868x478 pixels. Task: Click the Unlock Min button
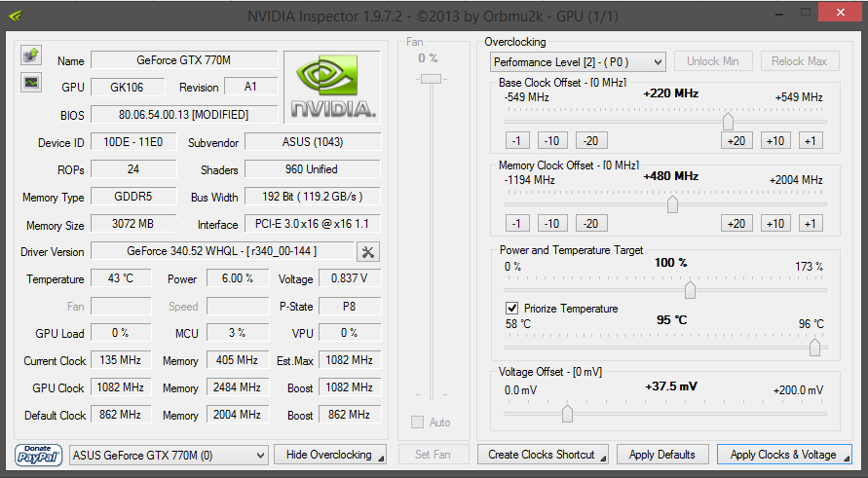[713, 61]
